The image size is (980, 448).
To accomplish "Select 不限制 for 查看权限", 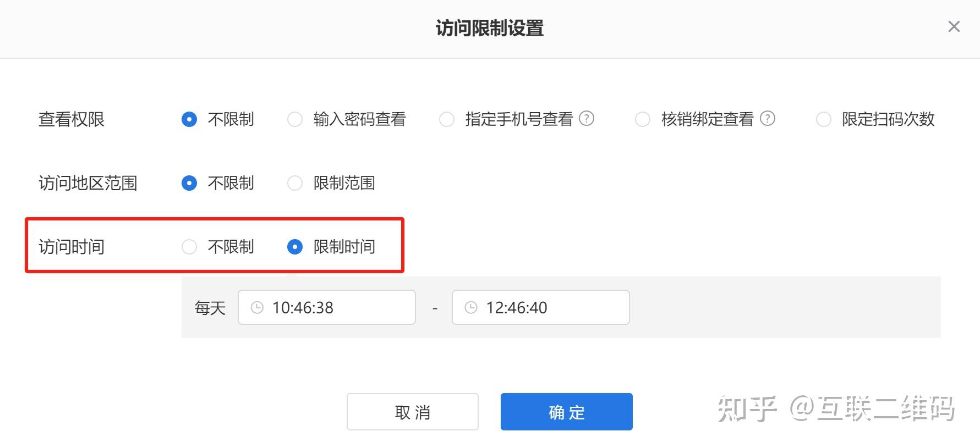I will pos(189,119).
